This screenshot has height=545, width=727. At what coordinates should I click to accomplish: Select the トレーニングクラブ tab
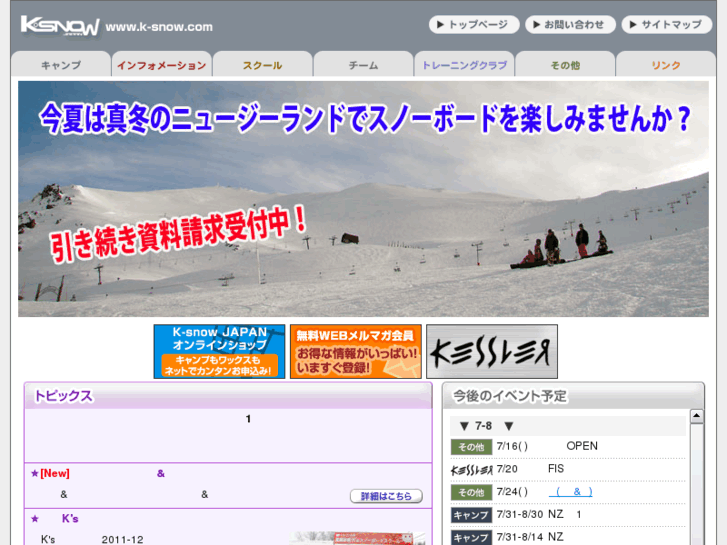coord(464,65)
